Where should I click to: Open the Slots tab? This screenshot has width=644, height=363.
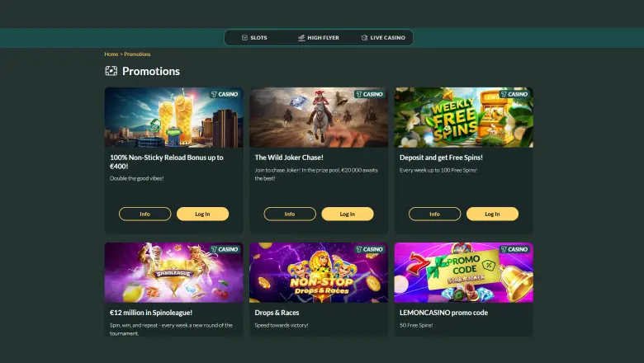[x=253, y=38]
